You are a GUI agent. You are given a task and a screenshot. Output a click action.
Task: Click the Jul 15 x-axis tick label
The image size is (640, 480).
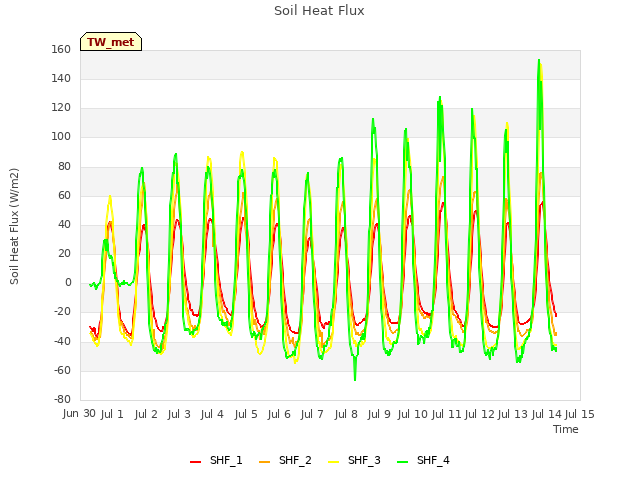579,414
